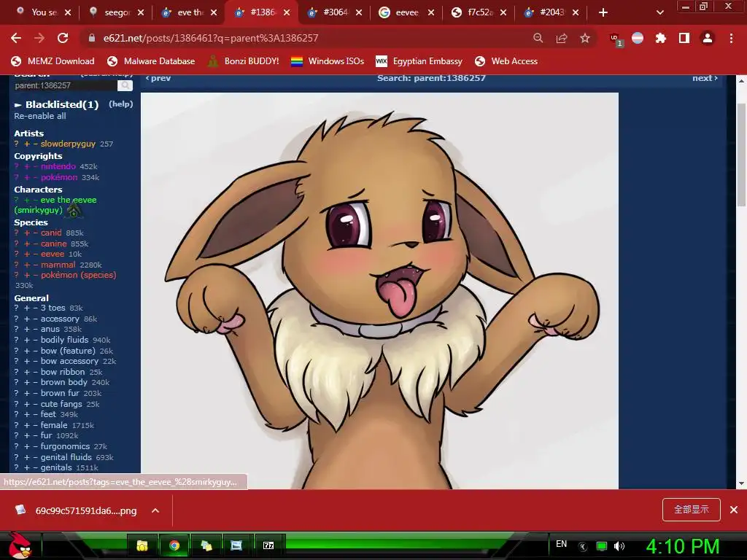Click the downloaded png file icon
Image resolution: width=747 pixels, height=560 pixels.
20,510
